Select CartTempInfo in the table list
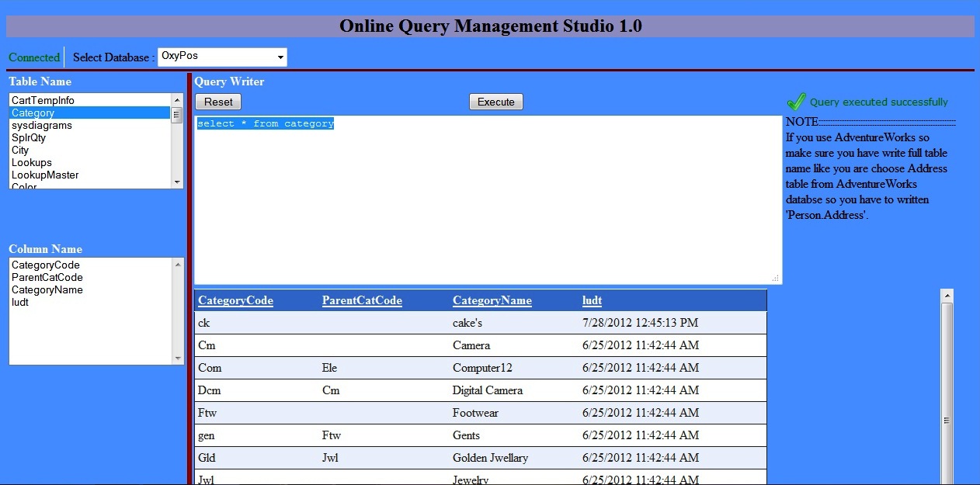The height and width of the screenshot is (485, 980). click(90, 100)
